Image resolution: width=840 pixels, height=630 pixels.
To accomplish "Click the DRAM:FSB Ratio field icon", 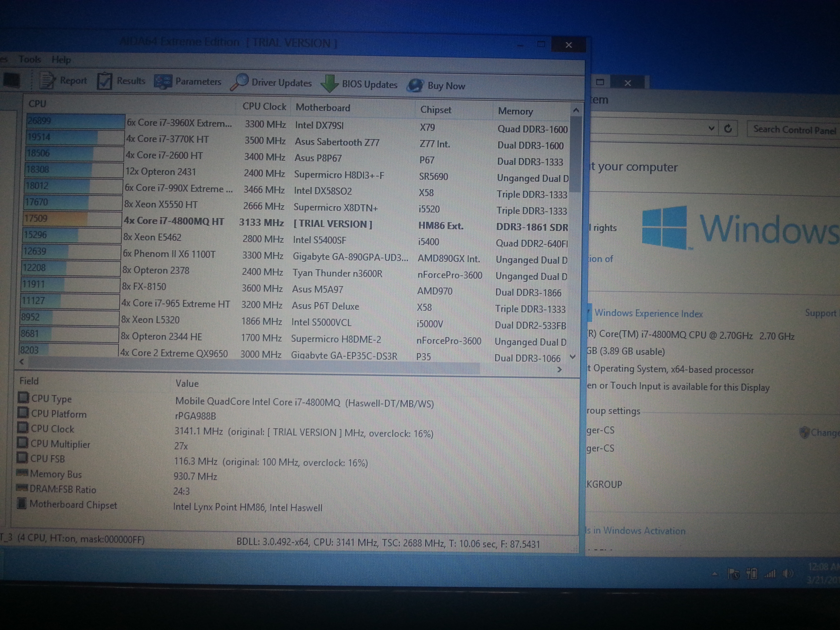I will tap(22, 488).
